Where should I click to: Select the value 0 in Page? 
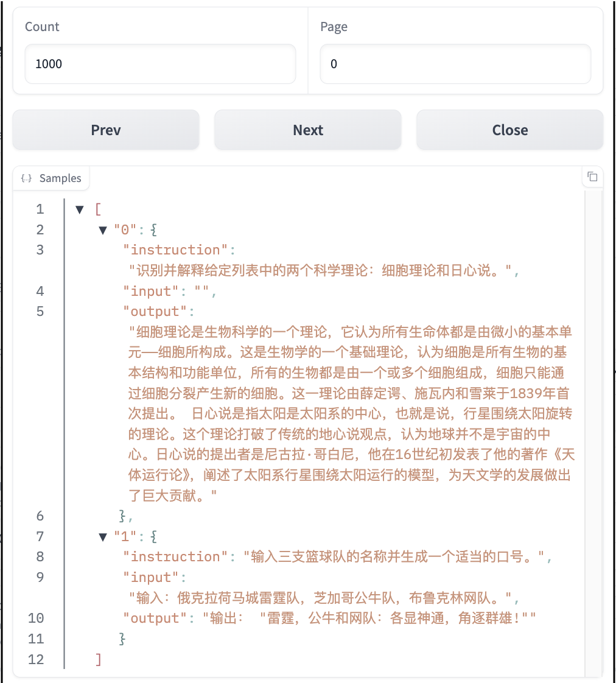tap(334, 63)
